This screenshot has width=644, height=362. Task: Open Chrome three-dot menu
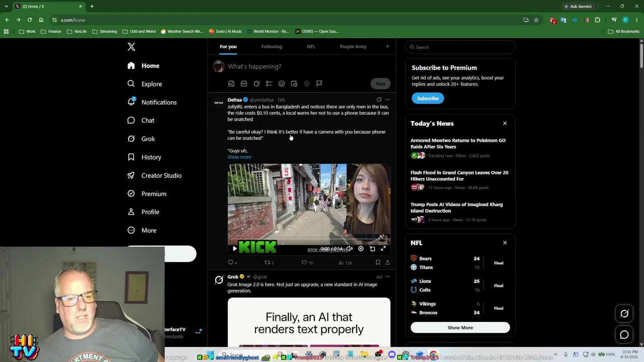point(636,20)
